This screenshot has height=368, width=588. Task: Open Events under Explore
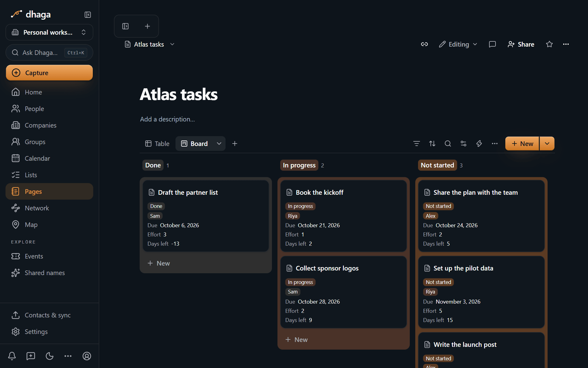click(49, 256)
